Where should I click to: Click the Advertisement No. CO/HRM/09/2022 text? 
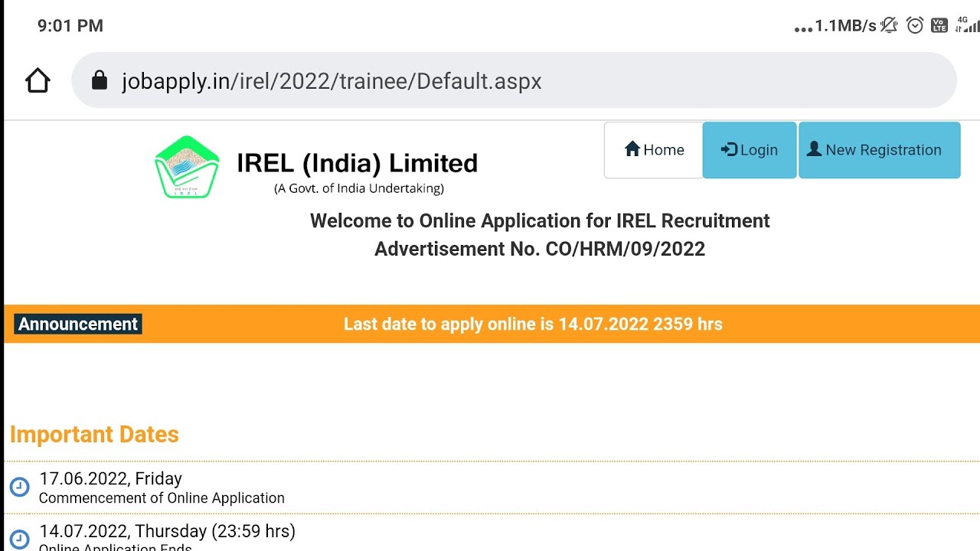[540, 249]
